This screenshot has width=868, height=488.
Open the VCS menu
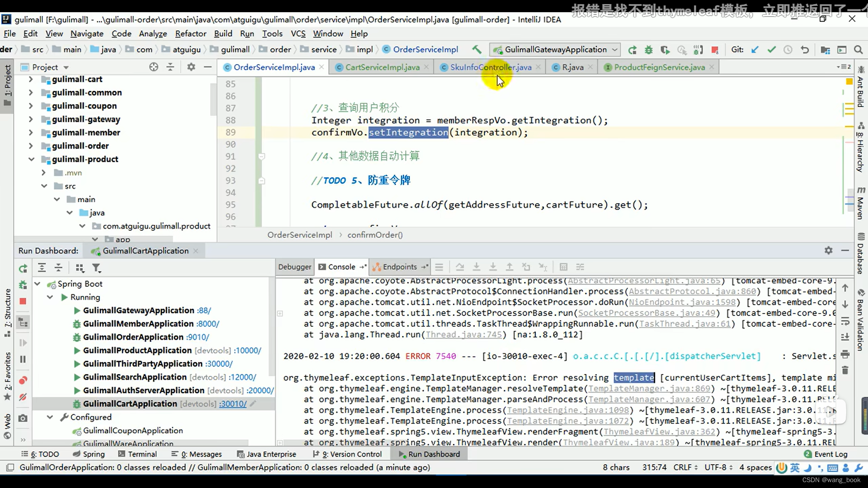click(x=298, y=33)
